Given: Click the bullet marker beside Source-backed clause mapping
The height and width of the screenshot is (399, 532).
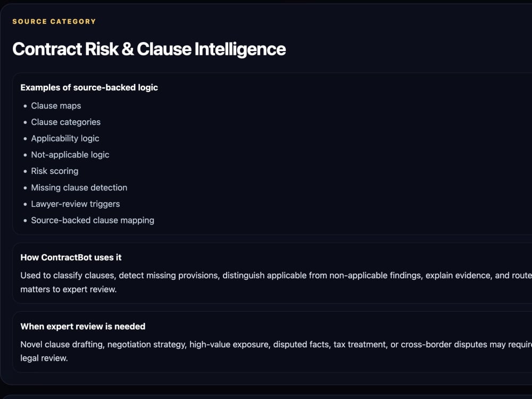Looking at the screenshot, I should pos(25,221).
